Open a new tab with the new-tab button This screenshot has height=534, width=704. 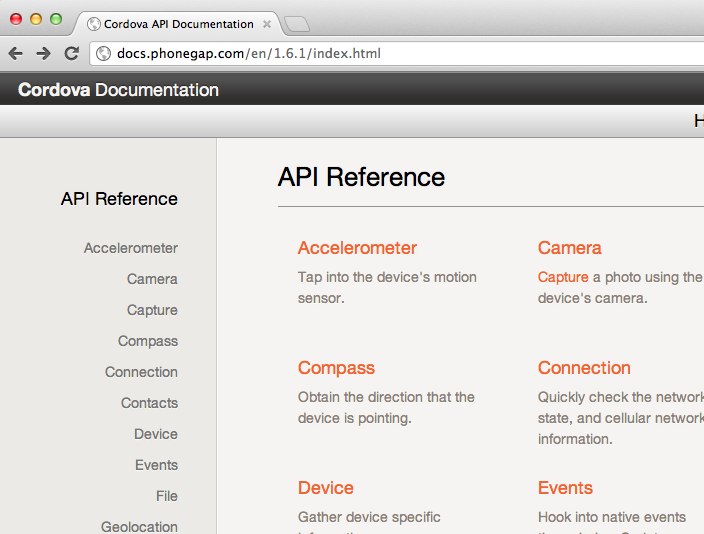[297, 24]
